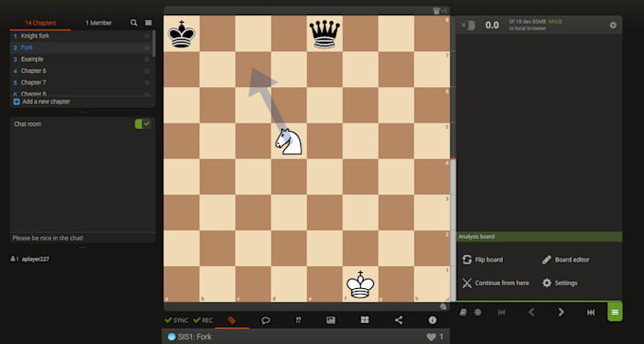Toggle the engine analysis switch
The height and width of the screenshot is (344, 644).
(x=468, y=26)
